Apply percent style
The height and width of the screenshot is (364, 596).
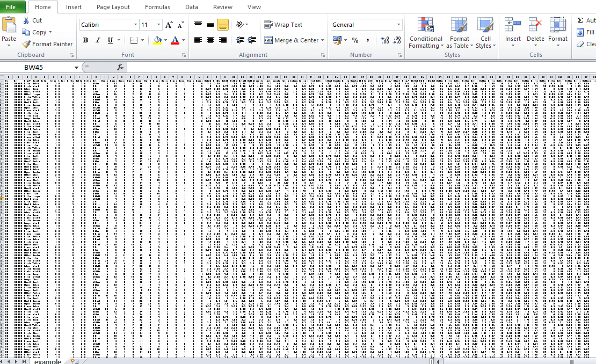tap(355, 40)
